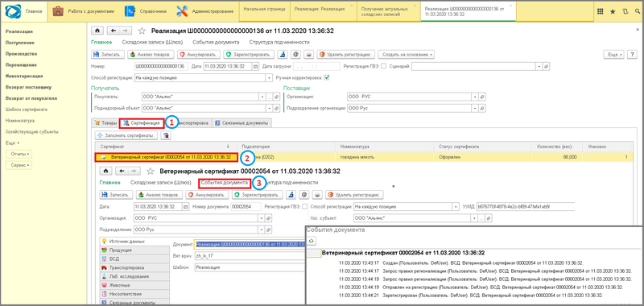Refresh the События документа list

click(x=312, y=241)
